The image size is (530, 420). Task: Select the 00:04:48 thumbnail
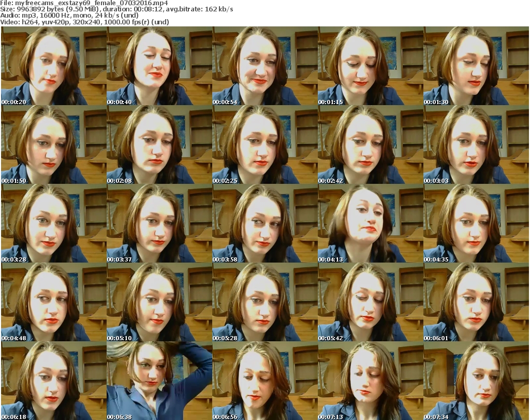[x=53, y=302]
